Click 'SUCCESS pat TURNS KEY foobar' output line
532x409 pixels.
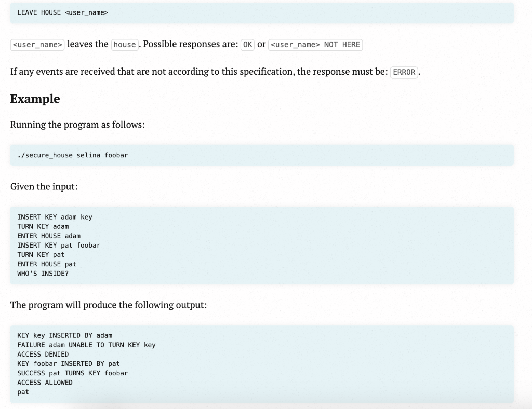[x=73, y=373]
